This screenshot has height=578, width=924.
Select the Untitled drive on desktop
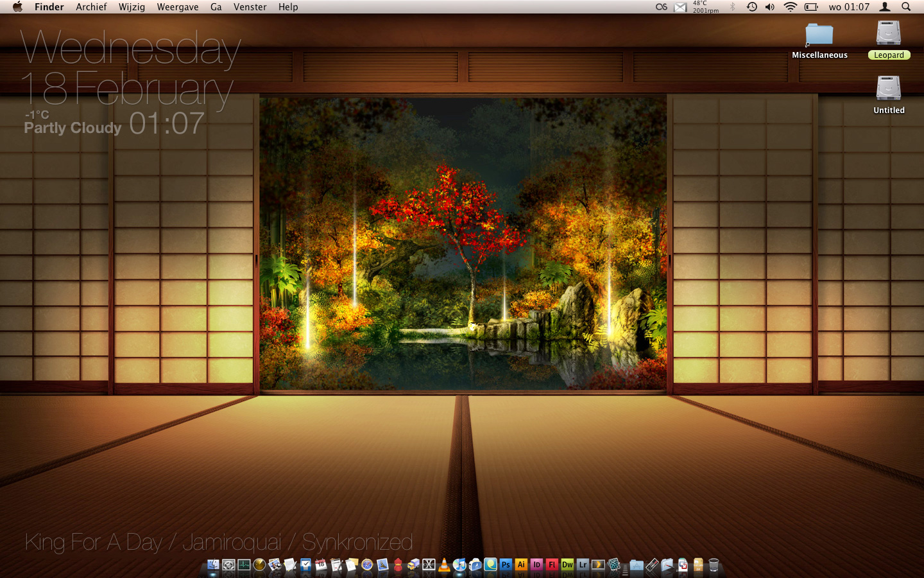pos(889,95)
